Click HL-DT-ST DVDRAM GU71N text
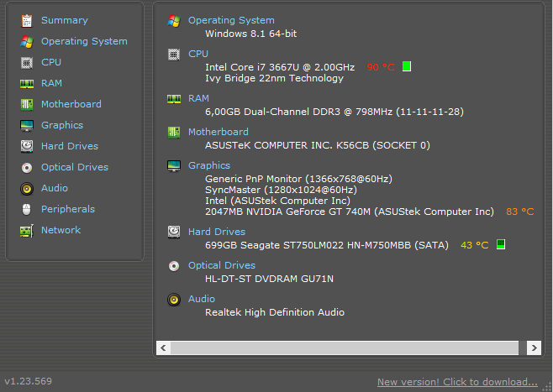Viewport: 553px width, 392px height. [270, 279]
